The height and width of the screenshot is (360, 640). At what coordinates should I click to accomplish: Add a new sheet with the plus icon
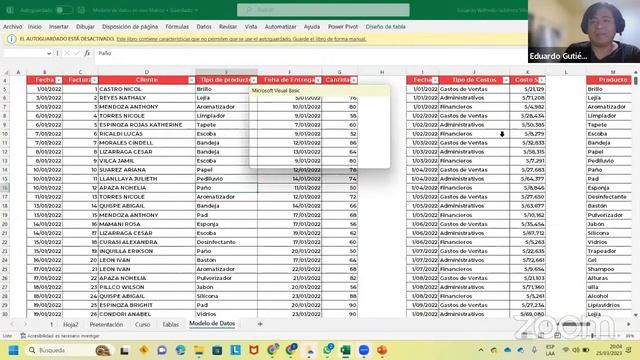point(260,324)
